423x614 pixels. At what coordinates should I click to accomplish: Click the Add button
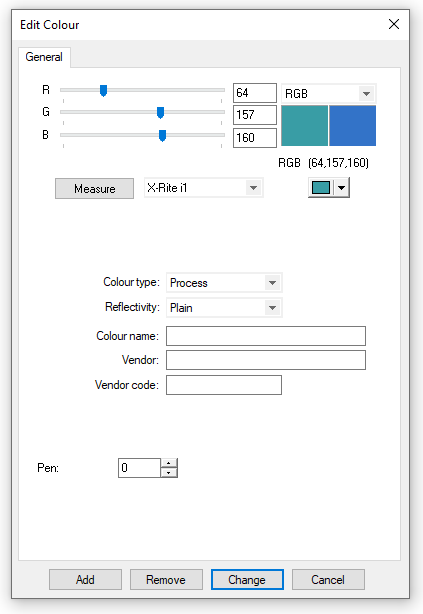coord(85,580)
